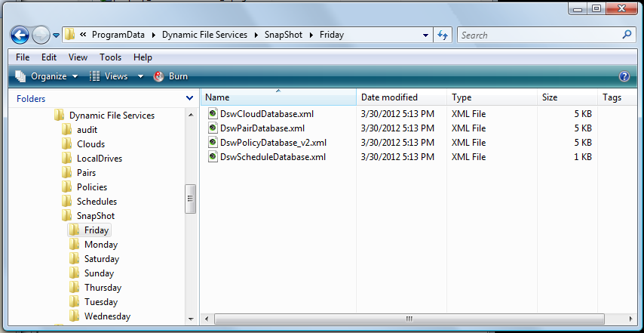Click inside the Search input field

pos(539,35)
